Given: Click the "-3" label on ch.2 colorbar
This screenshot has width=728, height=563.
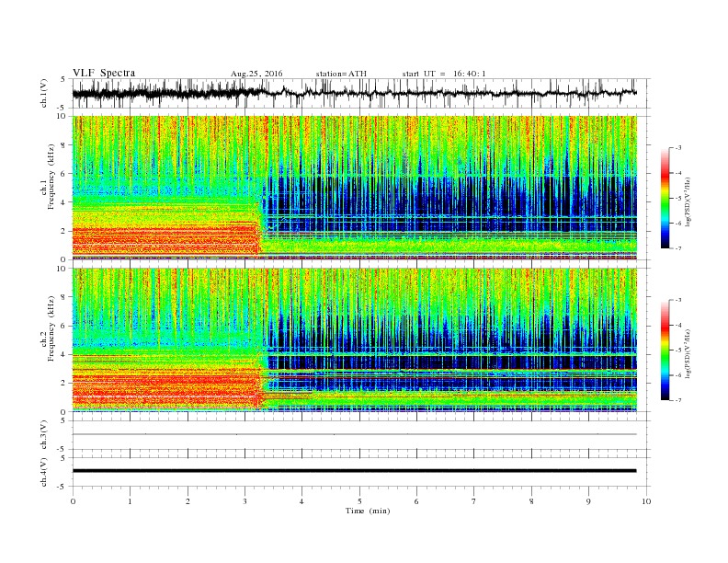Looking at the screenshot, I should [677, 300].
